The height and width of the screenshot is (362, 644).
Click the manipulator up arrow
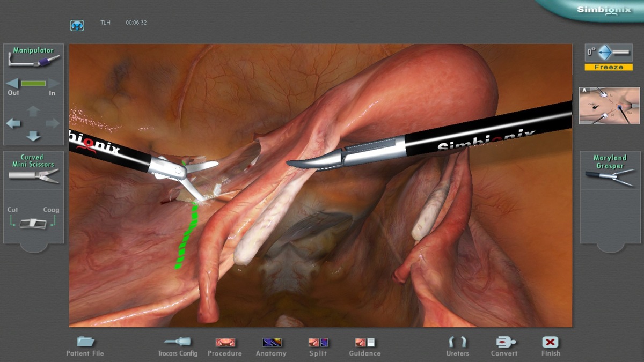pos(33,111)
